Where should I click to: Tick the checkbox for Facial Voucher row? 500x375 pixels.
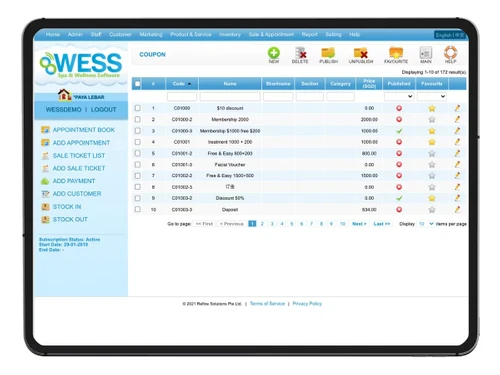[137, 164]
